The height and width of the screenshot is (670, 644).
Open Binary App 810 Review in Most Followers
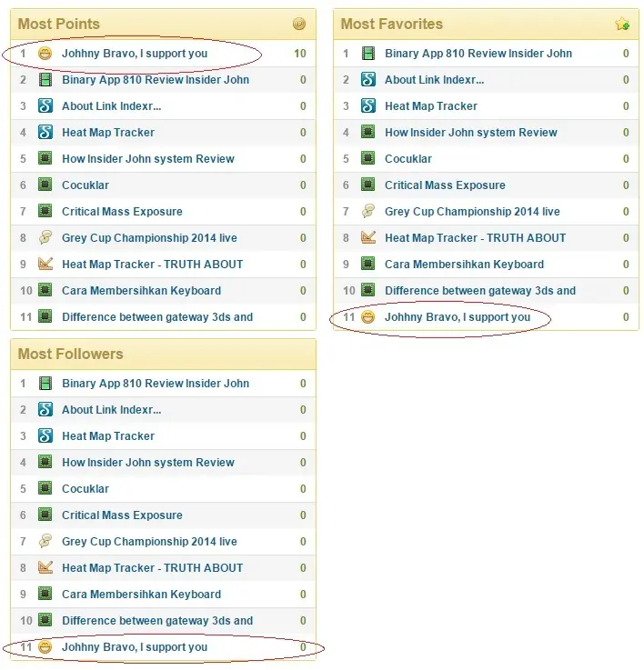click(156, 384)
